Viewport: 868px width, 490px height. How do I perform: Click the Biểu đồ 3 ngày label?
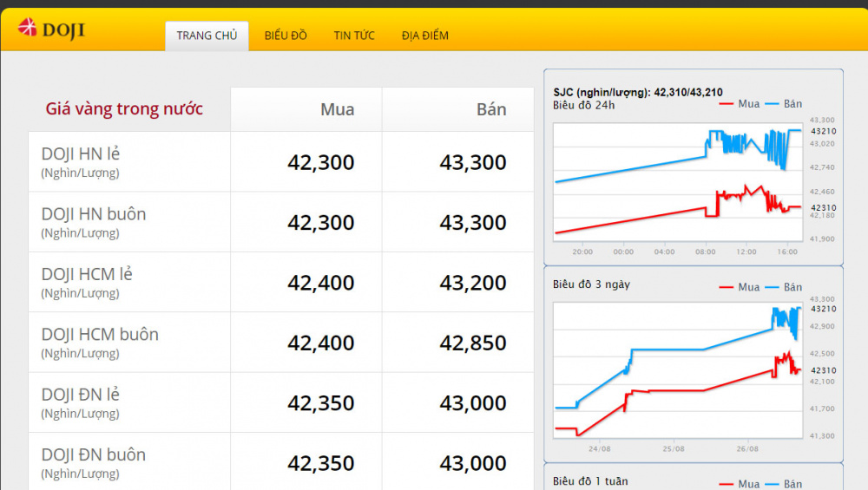pos(591,284)
